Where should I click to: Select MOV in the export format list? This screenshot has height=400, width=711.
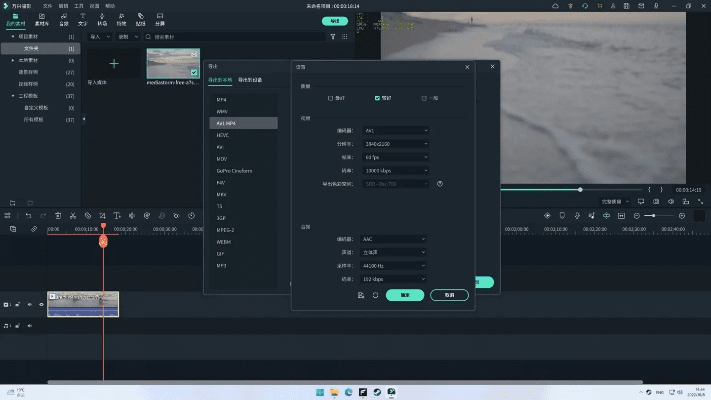click(x=222, y=158)
